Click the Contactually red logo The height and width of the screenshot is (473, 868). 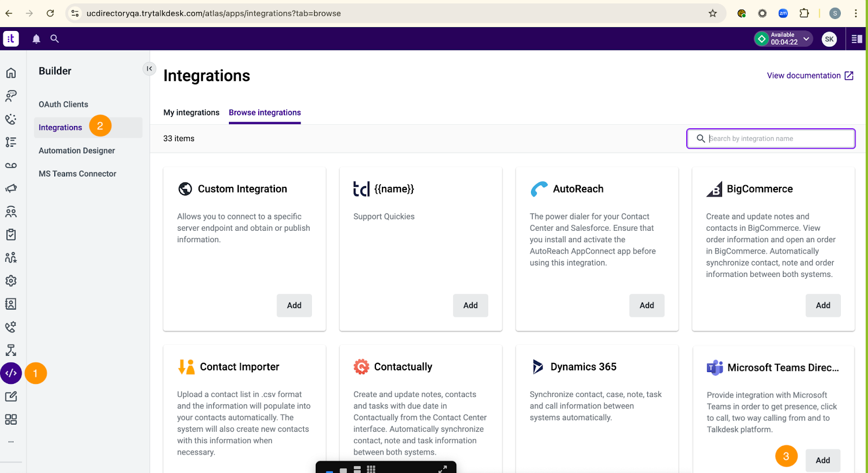(x=361, y=367)
